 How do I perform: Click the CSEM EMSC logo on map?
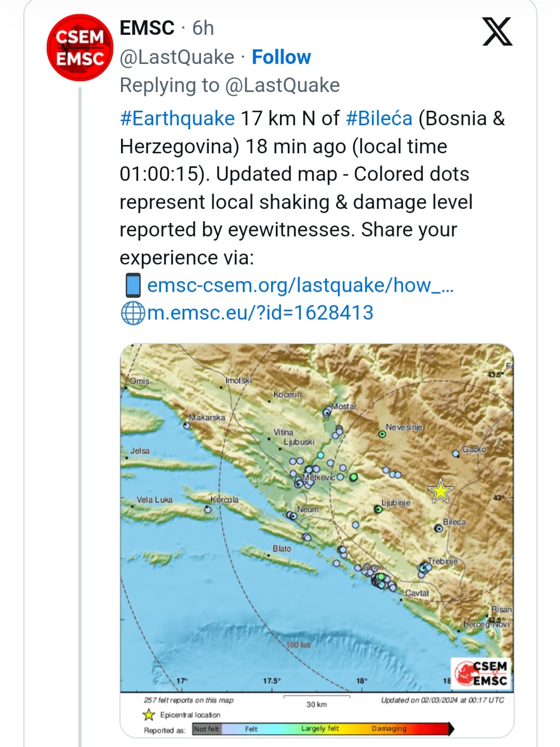[x=481, y=673]
